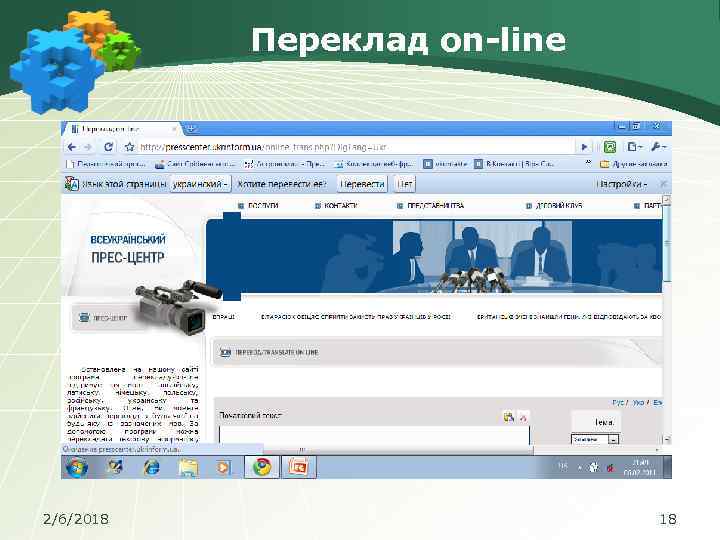Open the Windows Start menu

[76, 467]
